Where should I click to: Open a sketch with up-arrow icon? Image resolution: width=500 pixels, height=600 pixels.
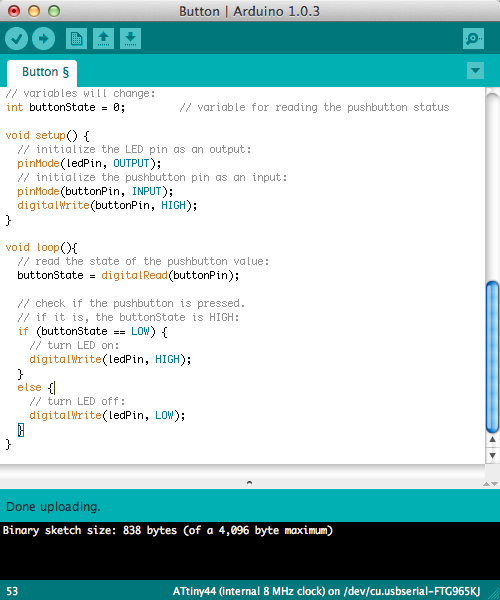103,39
